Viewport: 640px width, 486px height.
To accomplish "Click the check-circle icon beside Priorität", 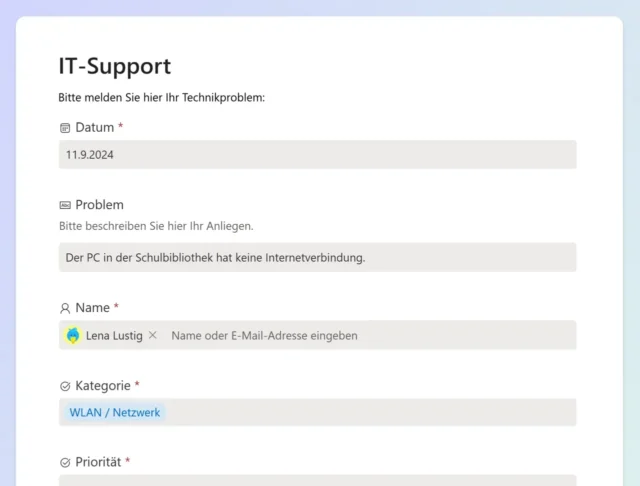I will (x=65, y=462).
